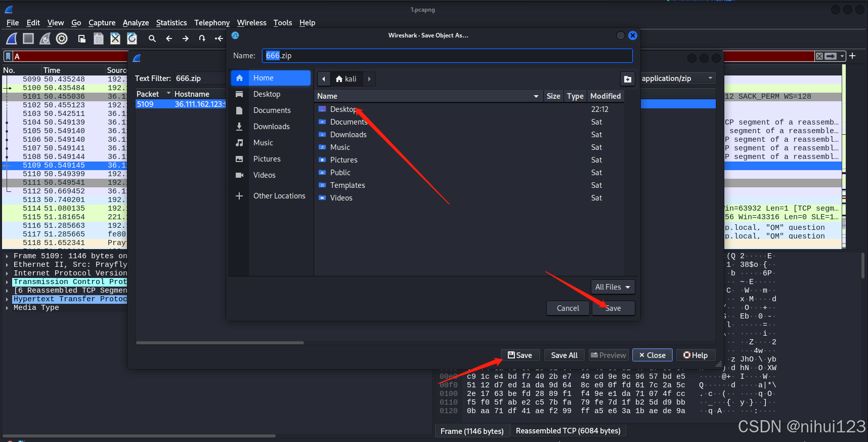Stop capturing packets with the square icon
The image size is (868, 442).
pyautogui.click(x=28, y=38)
